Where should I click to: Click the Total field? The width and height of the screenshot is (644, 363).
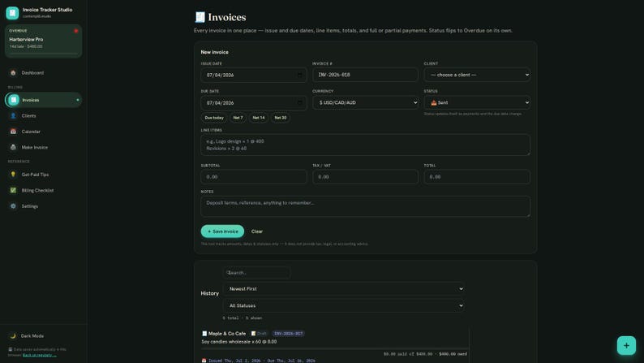pos(477,177)
